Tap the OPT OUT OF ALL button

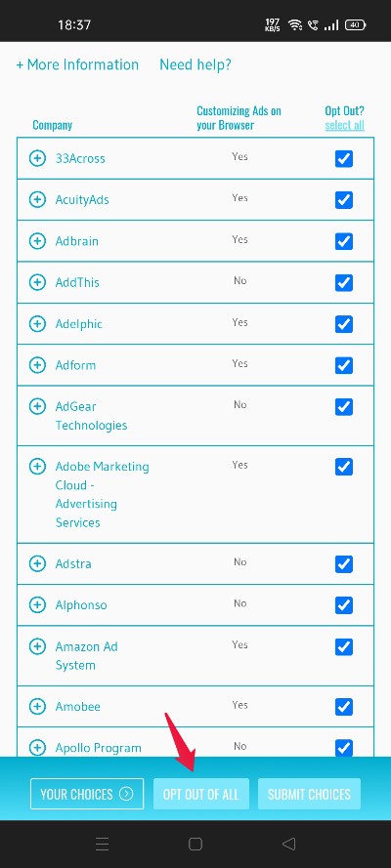click(201, 794)
